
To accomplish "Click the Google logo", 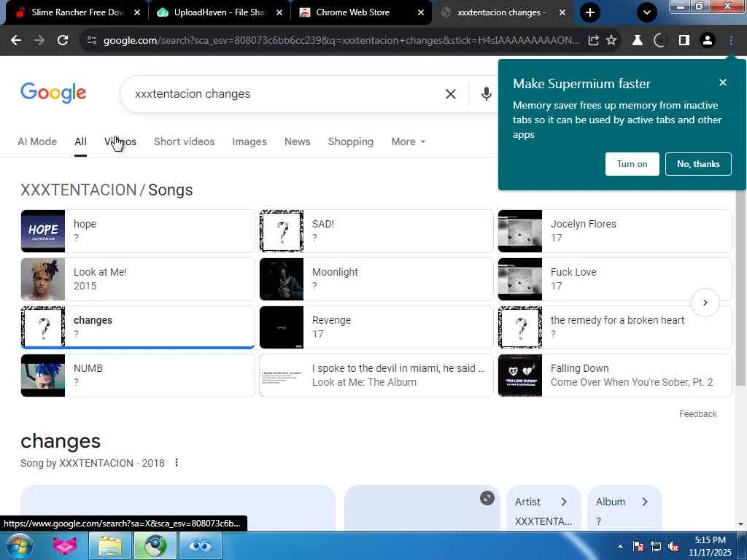I will point(53,93).
